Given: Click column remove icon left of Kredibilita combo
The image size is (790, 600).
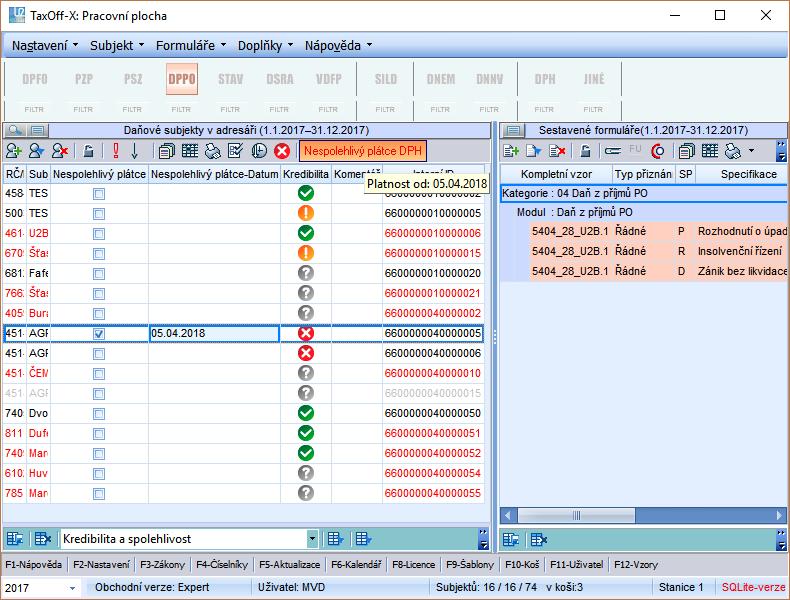Looking at the screenshot, I should (43, 539).
